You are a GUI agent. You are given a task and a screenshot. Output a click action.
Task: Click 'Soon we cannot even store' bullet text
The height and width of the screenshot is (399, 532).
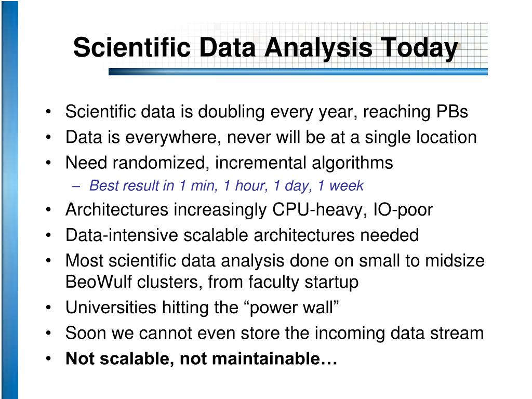click(x=274, y=333)
